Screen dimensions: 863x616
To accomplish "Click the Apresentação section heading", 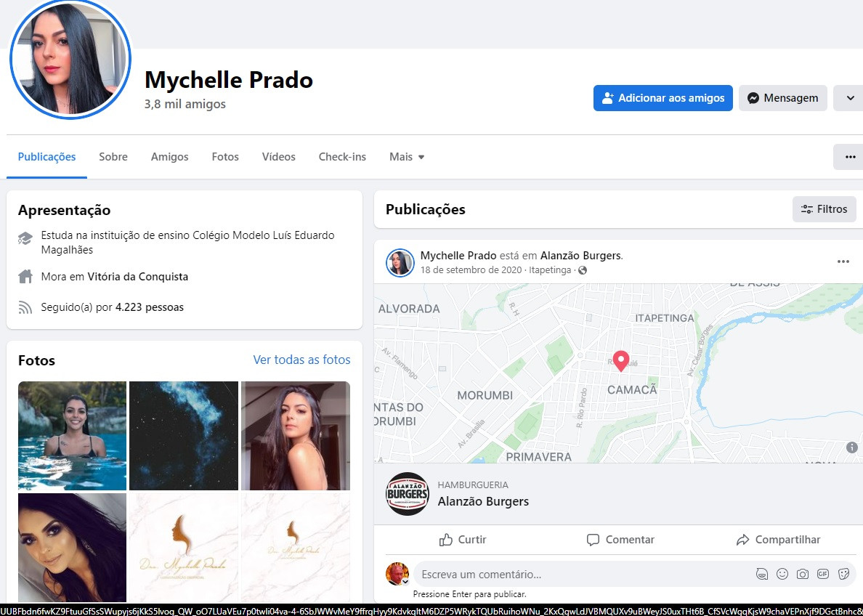I will pos(65,210).
